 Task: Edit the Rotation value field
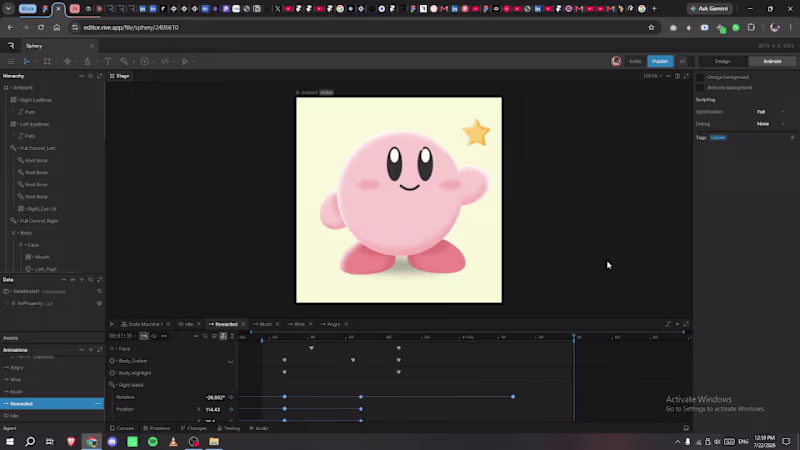click(215, 397)
